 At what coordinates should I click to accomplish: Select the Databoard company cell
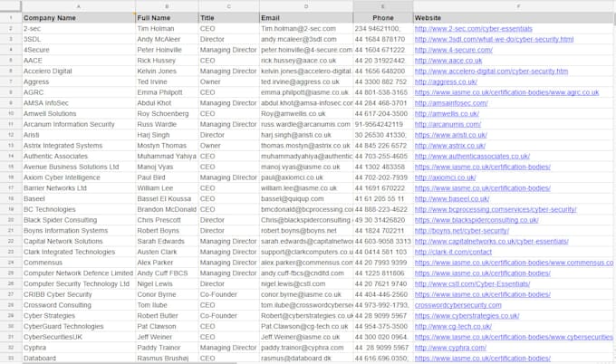(79, 358)
